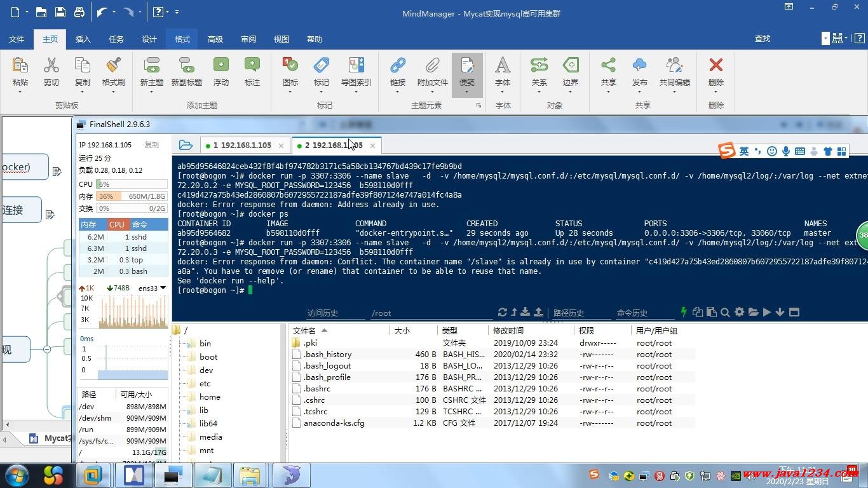
Task: Add a hyperlink with 链接 icon
Action: [x=398, y=65]
